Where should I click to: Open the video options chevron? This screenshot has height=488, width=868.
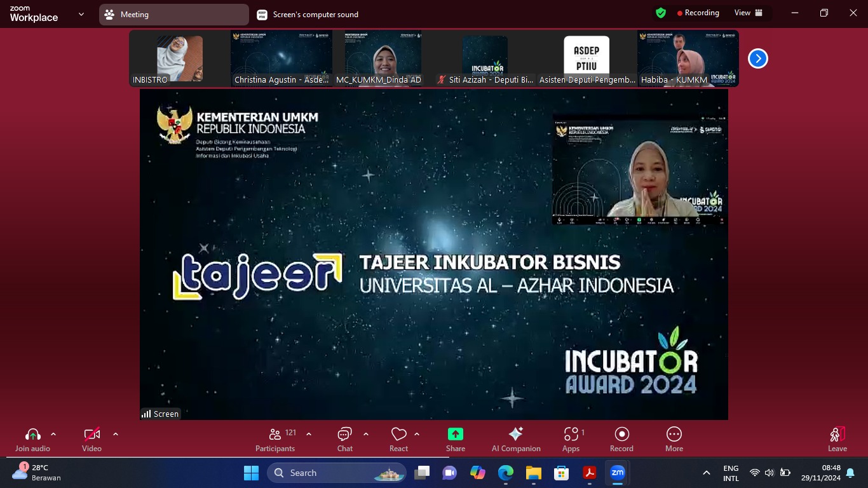click(116, 434)
